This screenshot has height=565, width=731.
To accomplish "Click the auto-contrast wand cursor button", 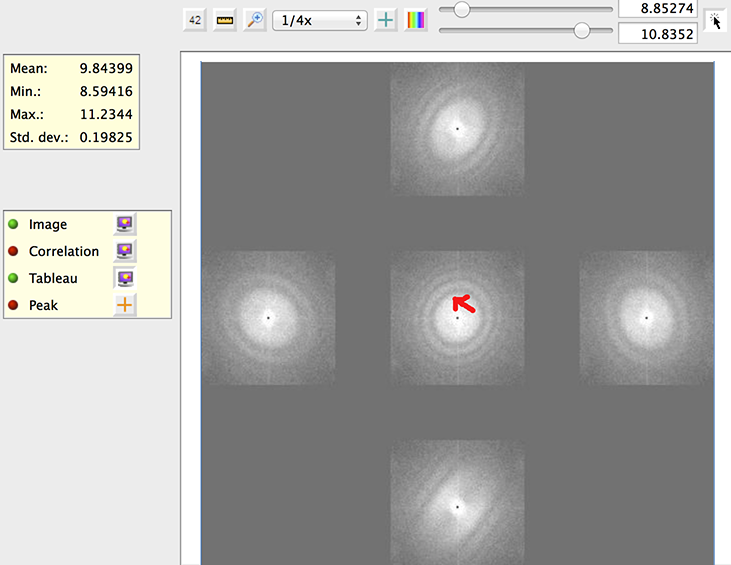I will point(715,20).
